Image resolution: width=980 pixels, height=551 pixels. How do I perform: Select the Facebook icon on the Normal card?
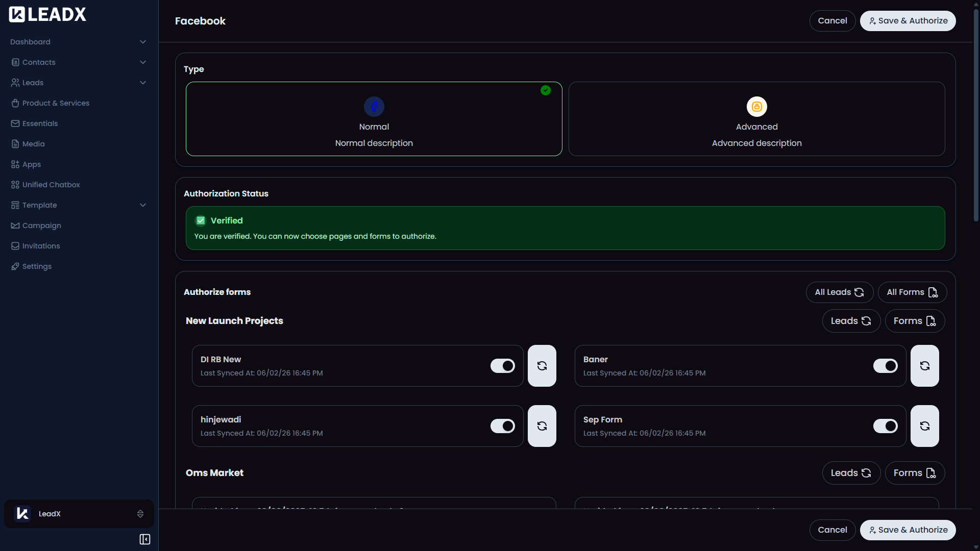(374, 107)
